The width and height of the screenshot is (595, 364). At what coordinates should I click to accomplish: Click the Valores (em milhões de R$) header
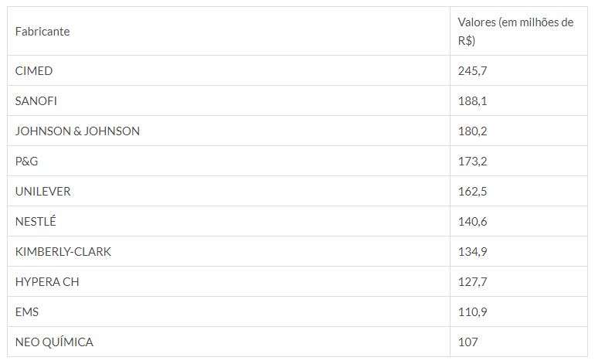tap(515, 32)
